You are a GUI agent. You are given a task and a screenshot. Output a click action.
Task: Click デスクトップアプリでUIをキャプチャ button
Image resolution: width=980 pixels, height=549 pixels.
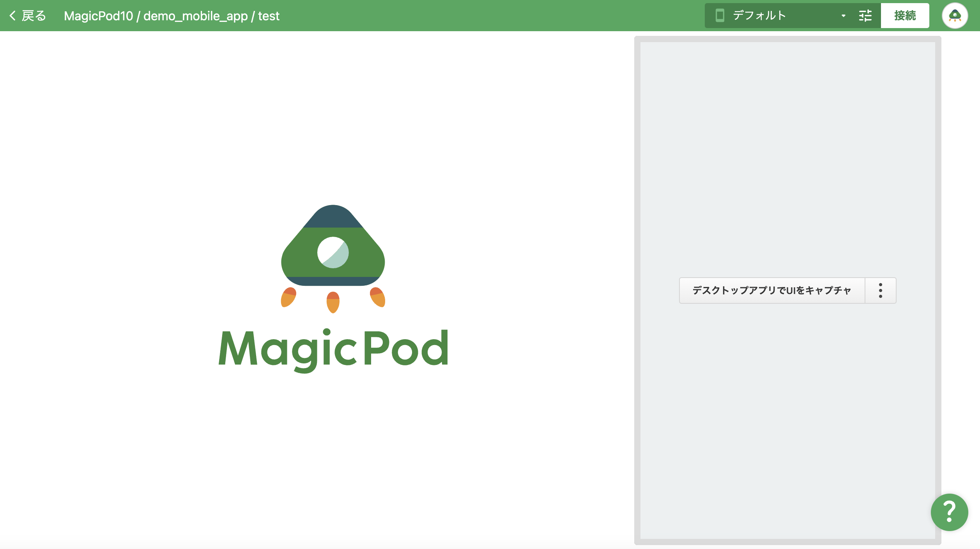tap(772, 290)
